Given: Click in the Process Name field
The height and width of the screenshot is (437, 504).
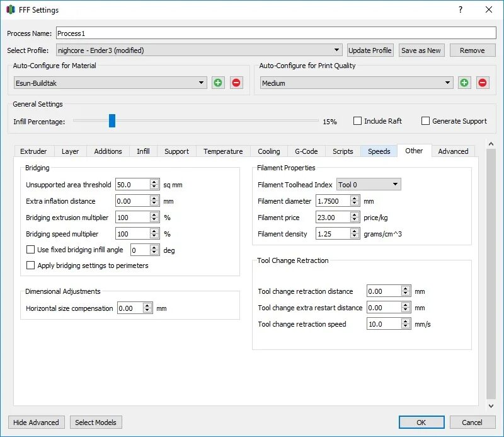Looking at the screenshot, I should [276, 33].
